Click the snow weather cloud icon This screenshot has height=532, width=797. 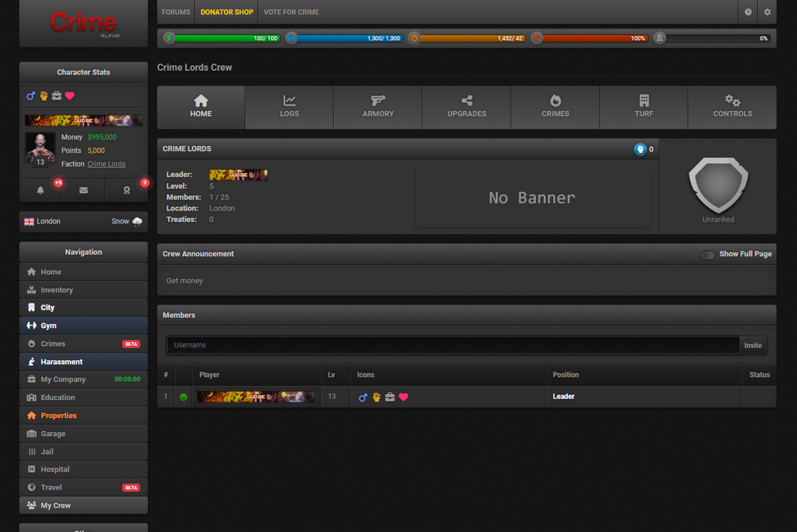pos(137,222)
